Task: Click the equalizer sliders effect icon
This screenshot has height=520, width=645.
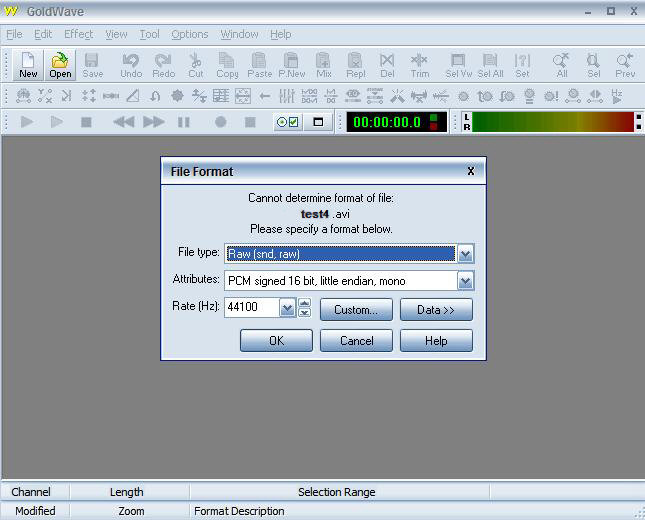Action: coord(287,96)
